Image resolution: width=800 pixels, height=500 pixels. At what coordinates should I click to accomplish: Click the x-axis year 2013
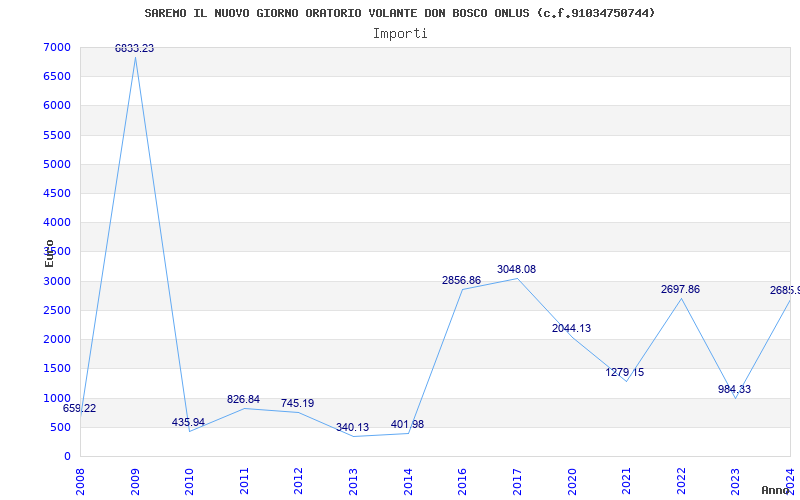(354, 482)
